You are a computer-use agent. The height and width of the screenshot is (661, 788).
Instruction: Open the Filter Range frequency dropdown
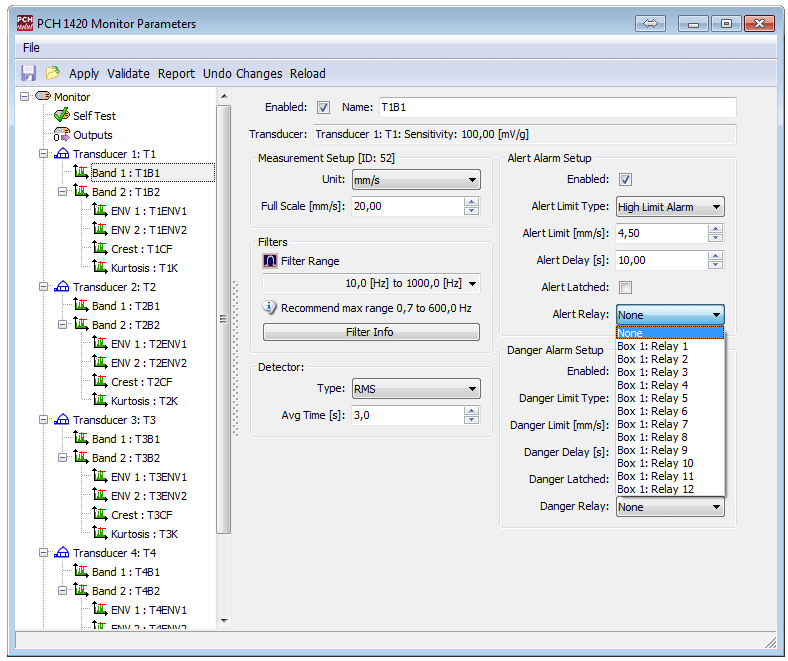click(x=371, y=284)
